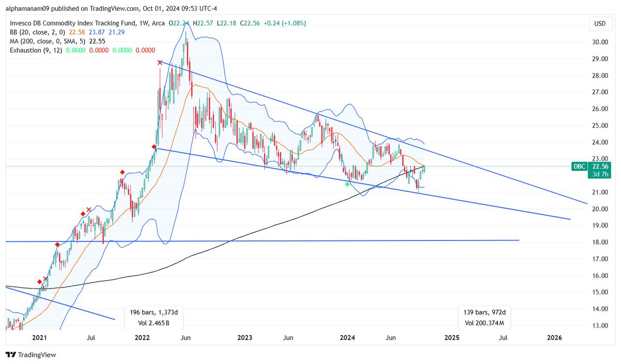Click the 21.00 price axis label
This screenshot has width=621, height=364.
[x=600, y=192]
